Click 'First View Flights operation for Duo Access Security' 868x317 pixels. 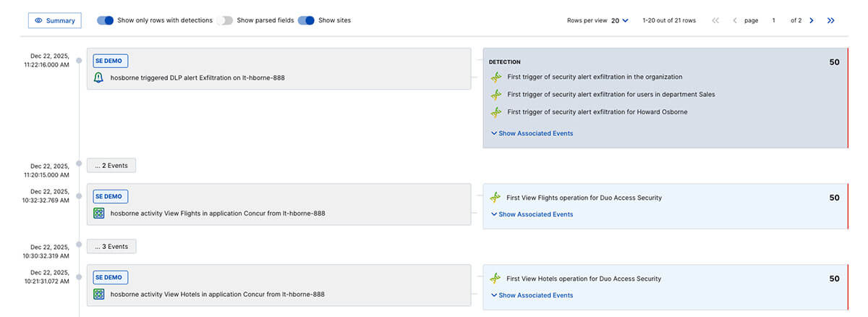pyautogui.click(x=584, y=198)
